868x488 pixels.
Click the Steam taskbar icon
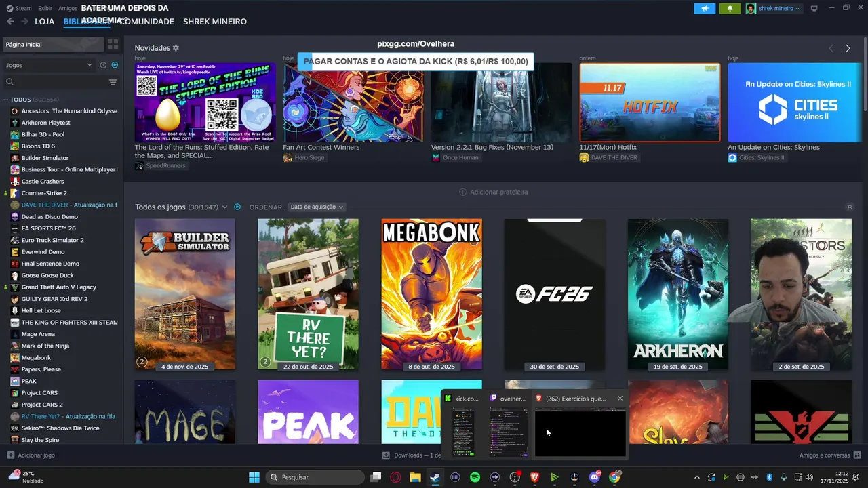tap(435, 477)
